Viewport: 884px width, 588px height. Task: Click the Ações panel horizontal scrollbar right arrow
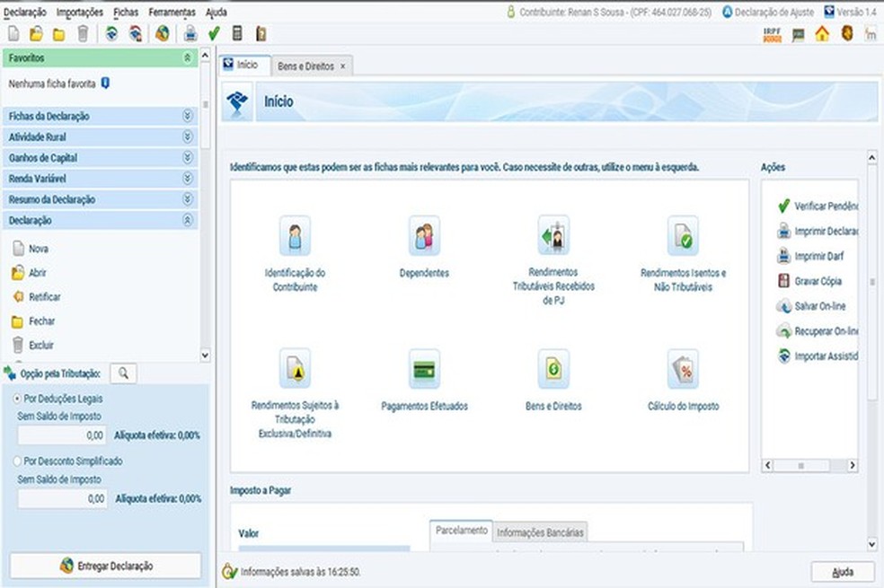pos(852,465)
